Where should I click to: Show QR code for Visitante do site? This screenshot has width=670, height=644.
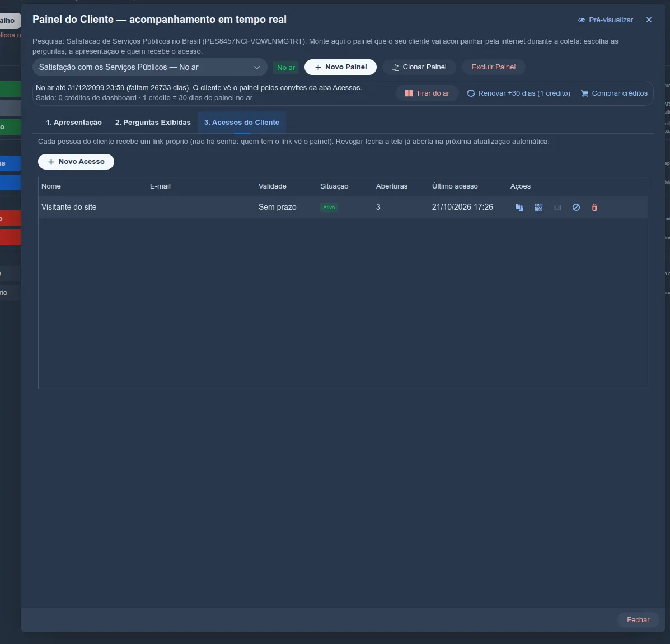[538, 207]
